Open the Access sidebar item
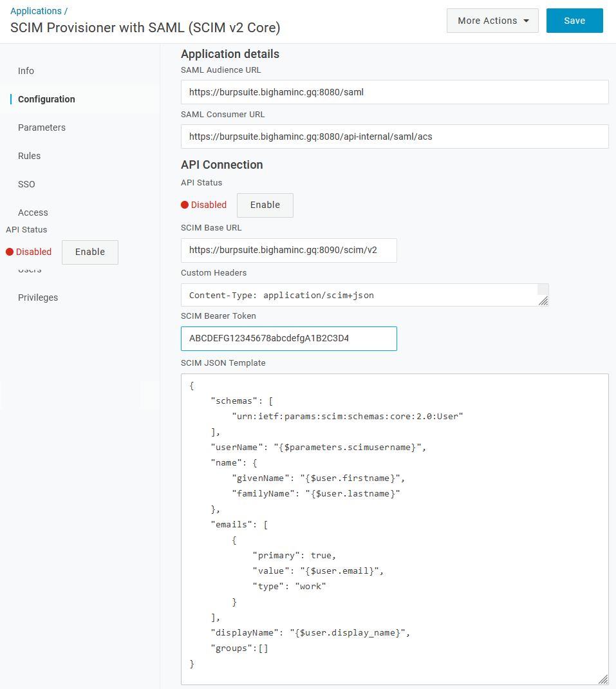Screen dimensions: 616x689 coord(33,212)
